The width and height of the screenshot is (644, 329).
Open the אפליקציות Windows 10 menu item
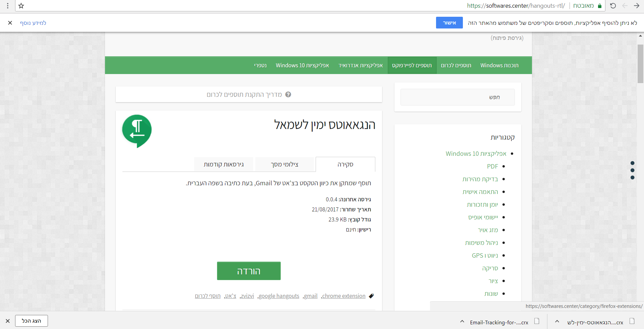click(x=302, y=65)
